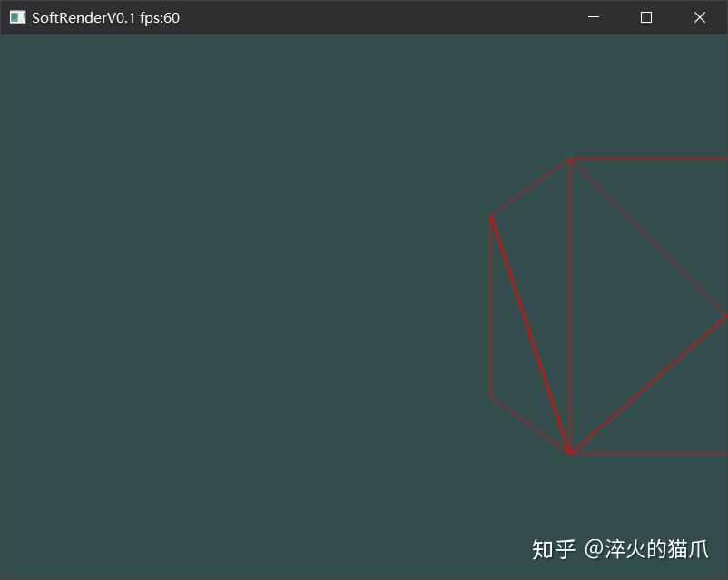Select the thick red diagonal edge
Screen dimensions: 728x580
pos(532,331)
